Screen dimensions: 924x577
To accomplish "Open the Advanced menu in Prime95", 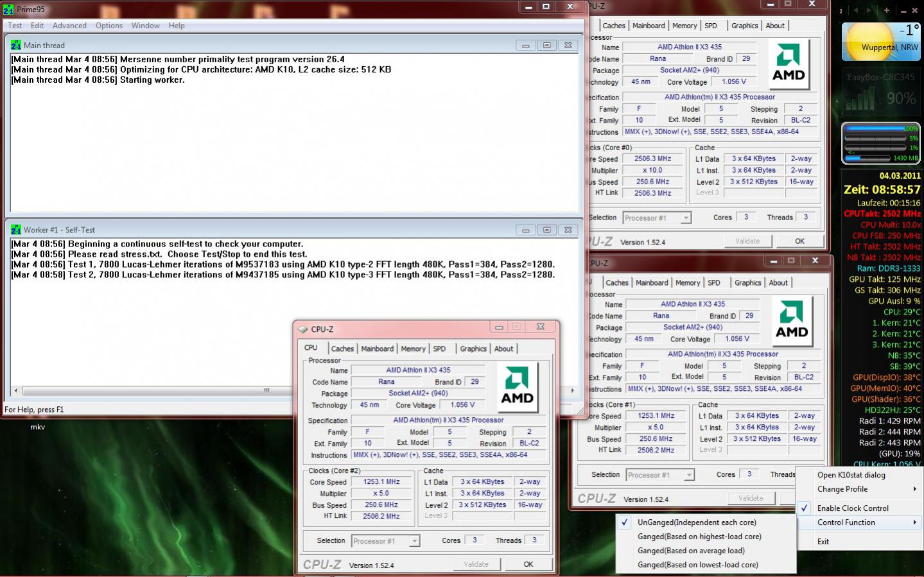I will [x=69, y=26].
